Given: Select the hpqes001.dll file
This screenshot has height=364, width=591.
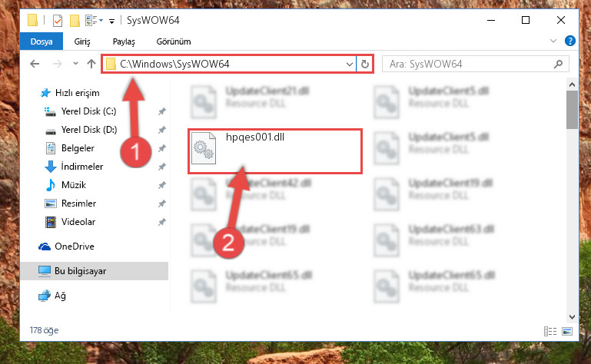Looking at the screenshot, I should tap(275, 151).
